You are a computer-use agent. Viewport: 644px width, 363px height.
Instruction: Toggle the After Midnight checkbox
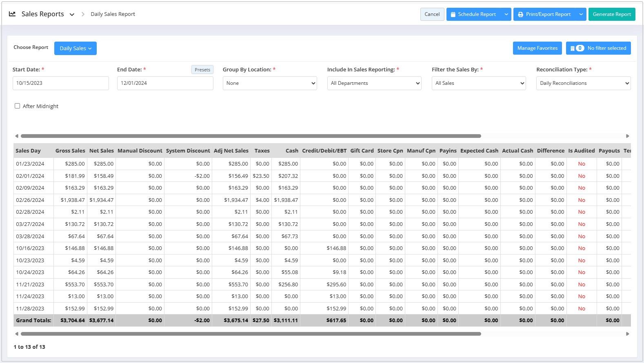pyautogui.click(x=17, y=106)
